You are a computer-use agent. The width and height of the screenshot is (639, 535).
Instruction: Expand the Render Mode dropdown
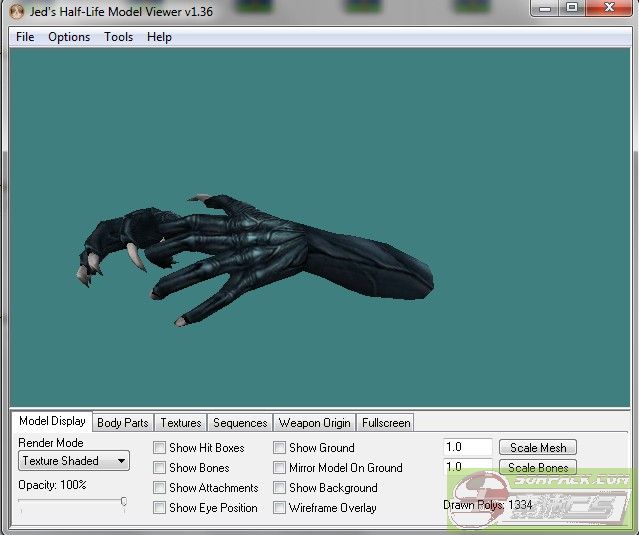click(x=74, y=461)
